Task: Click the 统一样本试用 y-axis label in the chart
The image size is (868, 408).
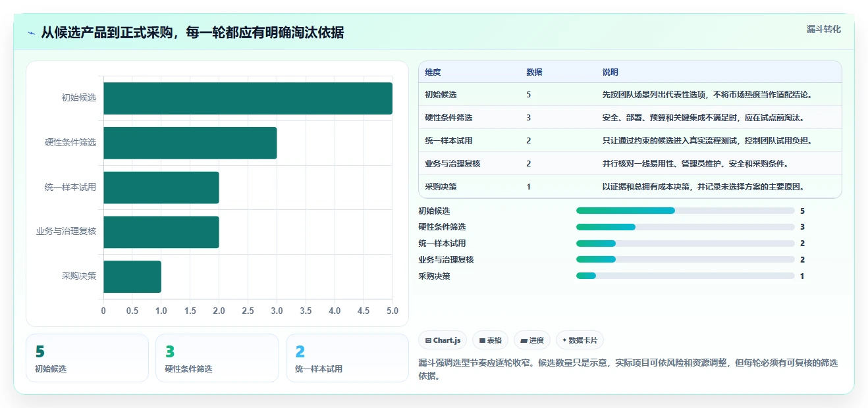Action: click(x=70, y=188)
